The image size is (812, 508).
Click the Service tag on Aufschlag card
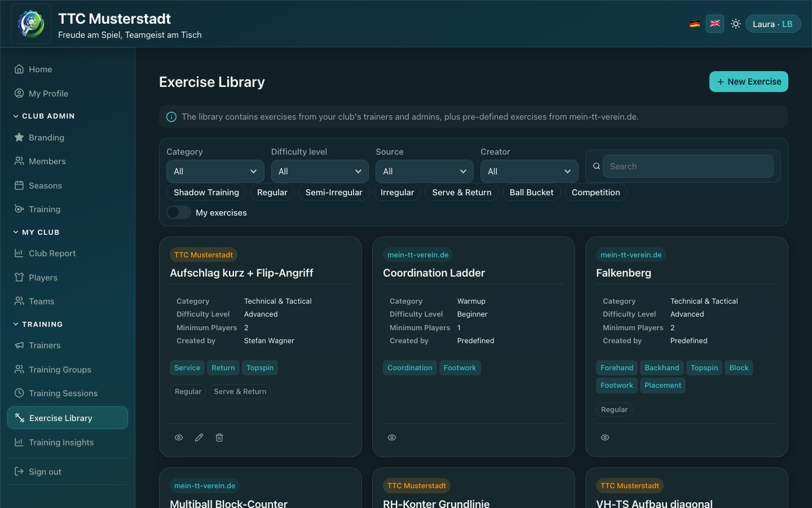click(187, 368)
